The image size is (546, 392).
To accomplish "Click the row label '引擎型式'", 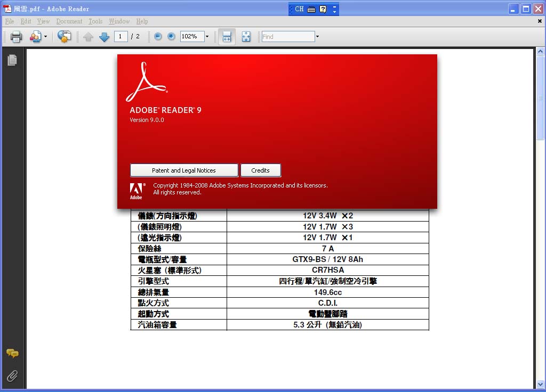I will coord(153,281).
